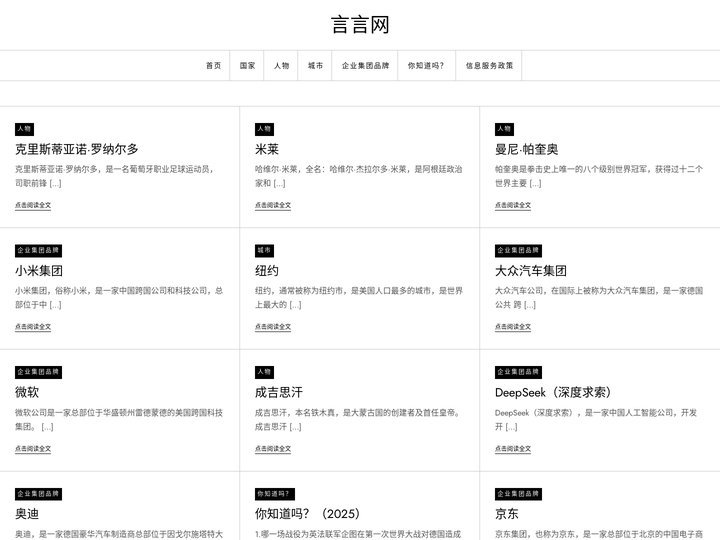Select 城市 in the navigation bar

pyautogui.click(x=315, y=66)
